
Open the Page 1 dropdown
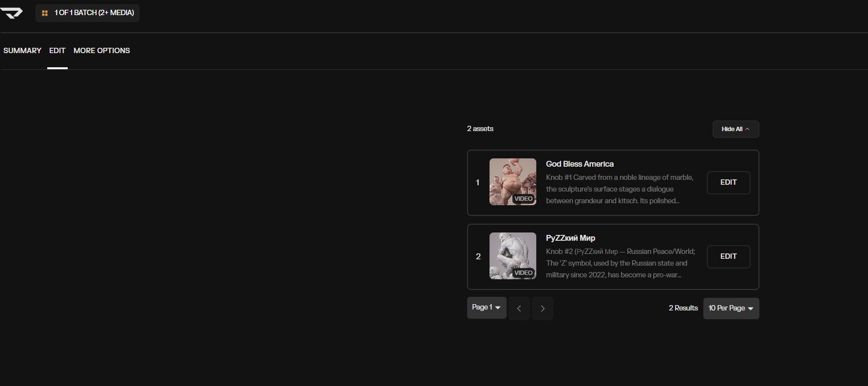tap(486, 308)
